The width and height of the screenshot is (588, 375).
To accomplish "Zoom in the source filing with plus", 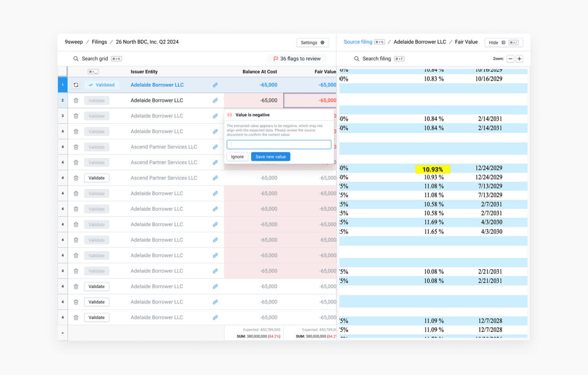I will click(519, 59).
